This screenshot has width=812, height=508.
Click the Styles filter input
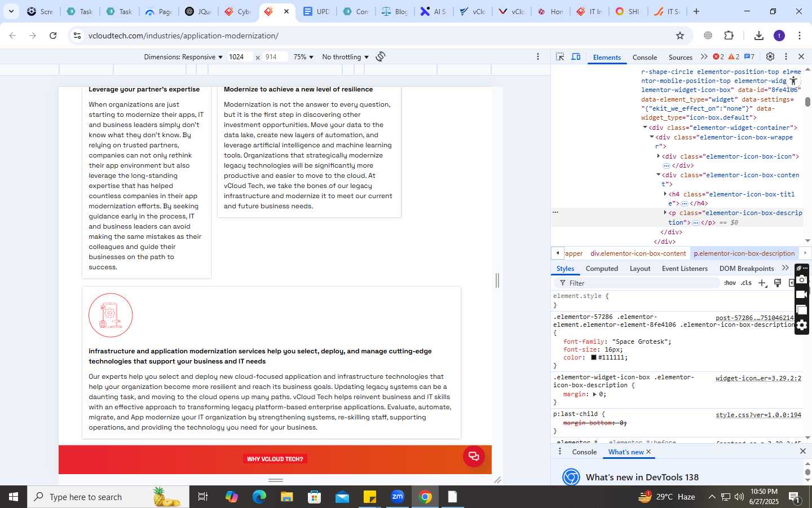pyautogui.click(x=638, y=283)
